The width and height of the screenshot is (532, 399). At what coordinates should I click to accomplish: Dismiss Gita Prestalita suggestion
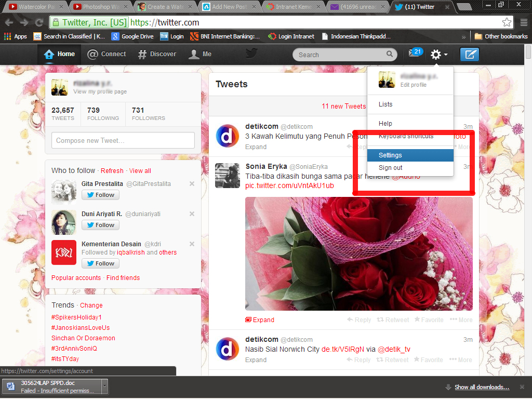click(x=192, y=183)
